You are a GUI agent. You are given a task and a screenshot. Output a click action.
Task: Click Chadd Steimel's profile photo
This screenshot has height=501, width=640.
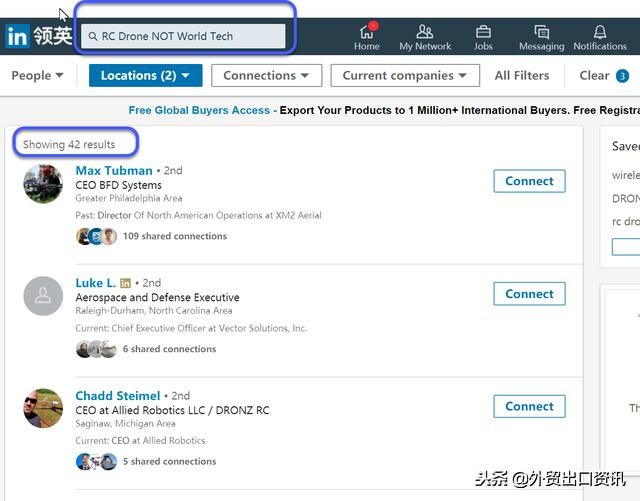coord(43,408)
